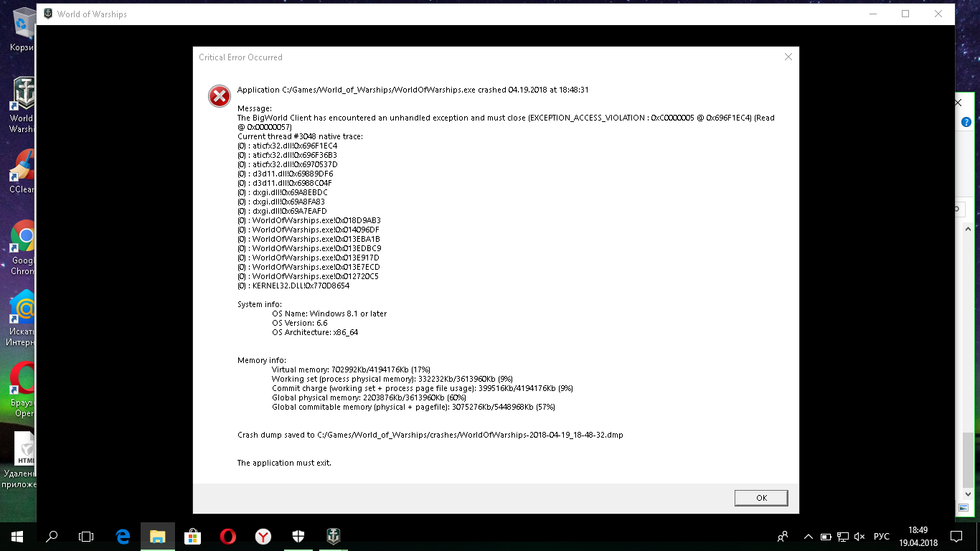Click the scrollbar thumb in background window
The height and width of the screenshot is (551, 980).
click(968, 459)
